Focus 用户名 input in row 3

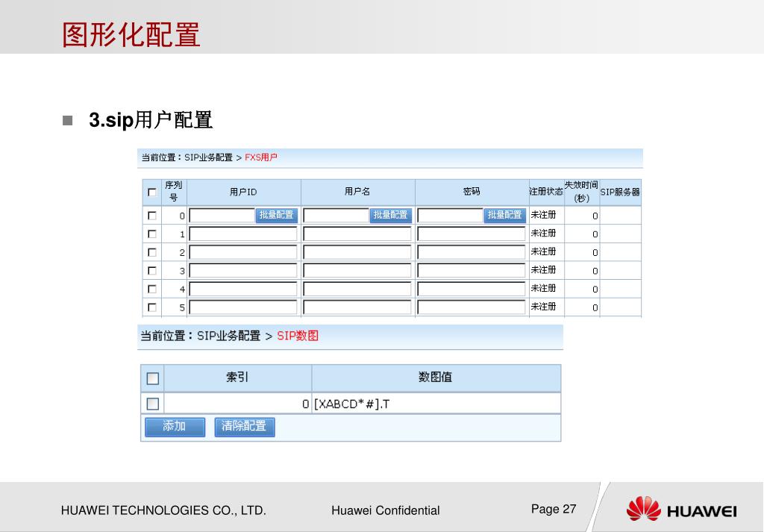357,270
